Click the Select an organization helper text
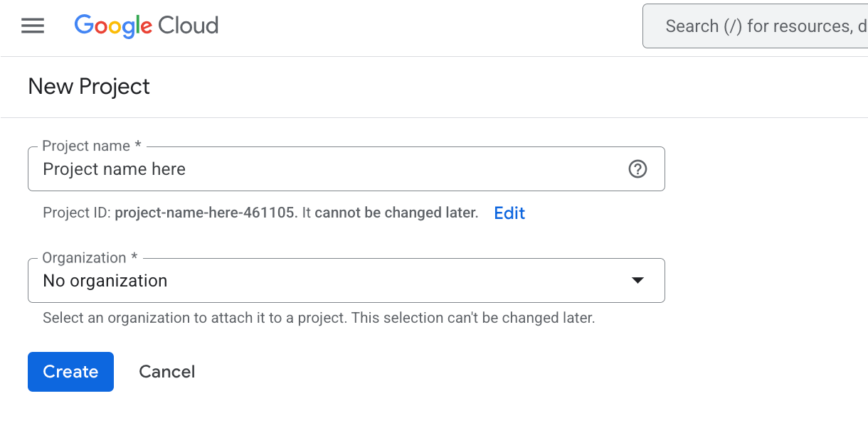This screenshot has width=868, height=423. point(318,318)
